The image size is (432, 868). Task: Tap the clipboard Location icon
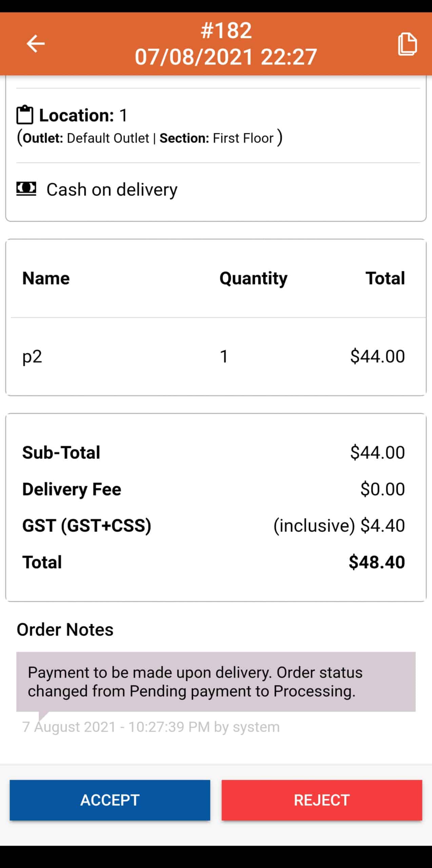(x=25, y=115)
